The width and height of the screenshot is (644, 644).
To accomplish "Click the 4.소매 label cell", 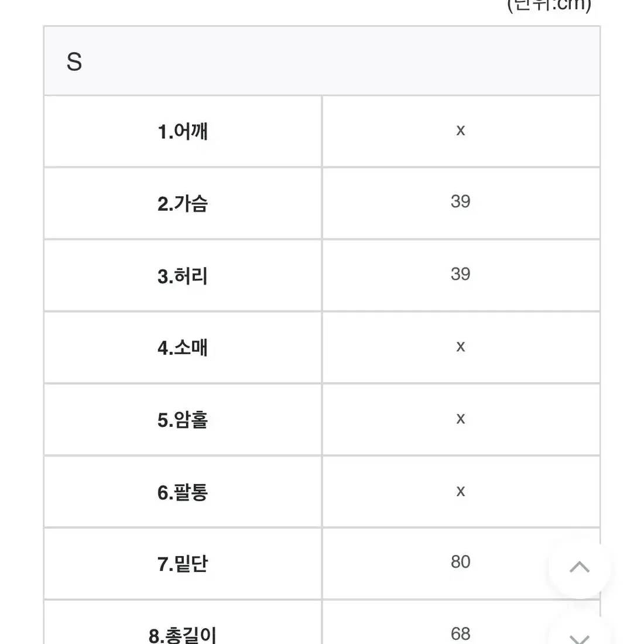I will (183, 348).
